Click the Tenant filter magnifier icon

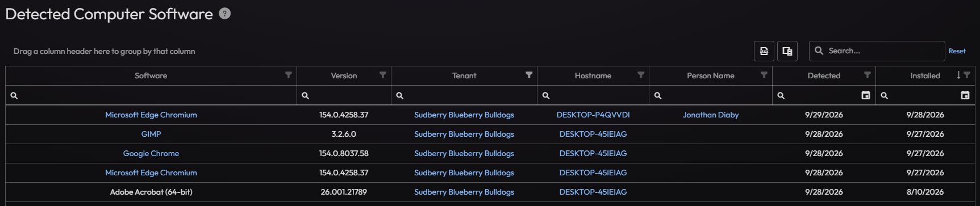399,96
